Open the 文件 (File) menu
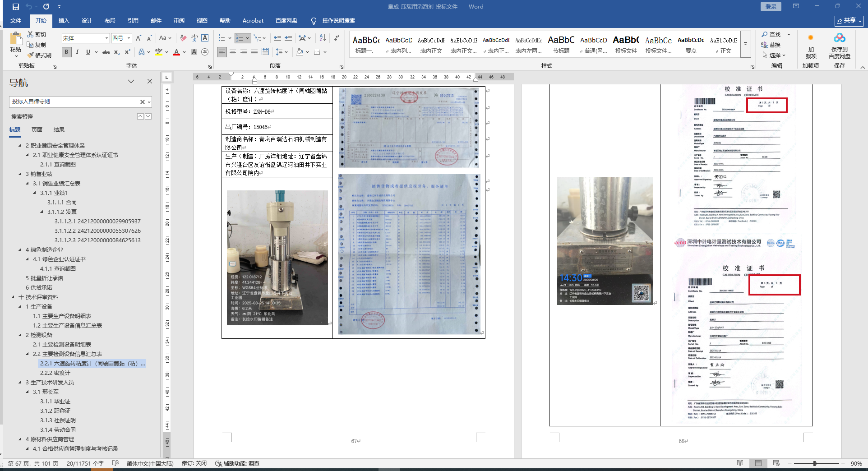This screenshot has width=868, height=471. click(x=16, y=21)
